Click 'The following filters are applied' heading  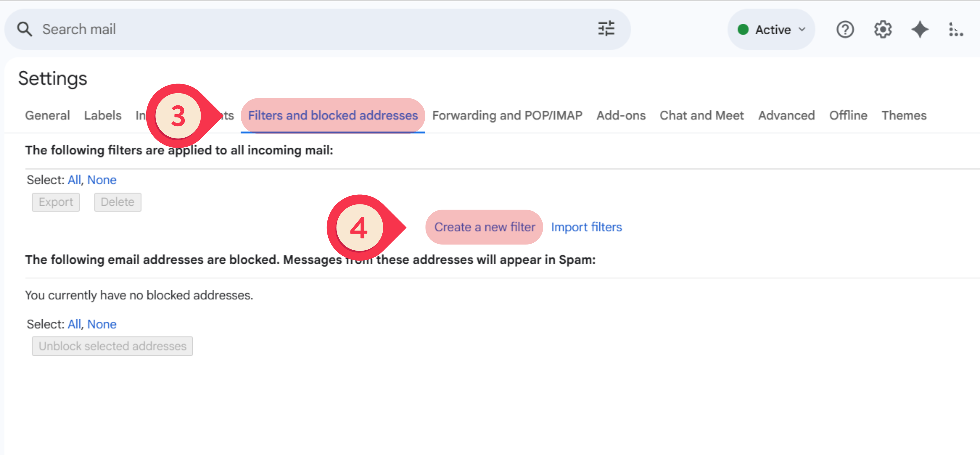point(179,150)
